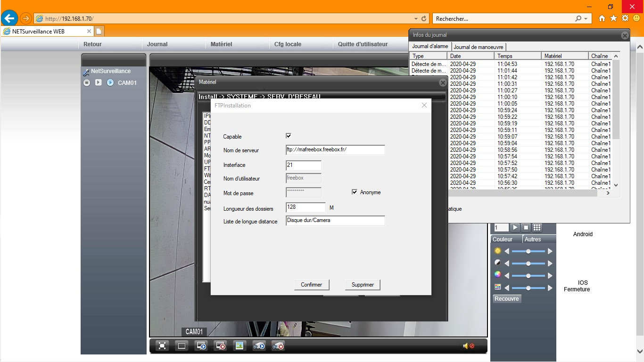Toggle the Anonyme checkbox
The width and height of the screenshot is (644, 362).
click(355, 192)
